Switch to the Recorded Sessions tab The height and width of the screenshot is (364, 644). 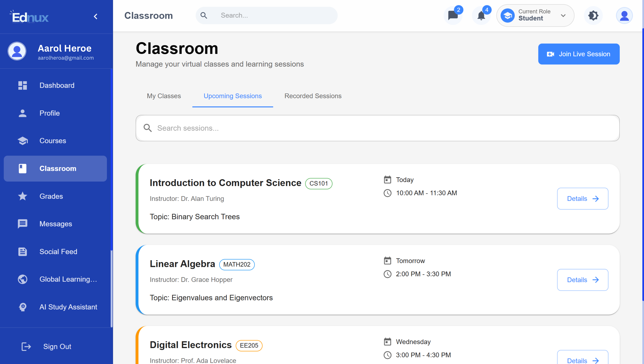pos(313,96)
